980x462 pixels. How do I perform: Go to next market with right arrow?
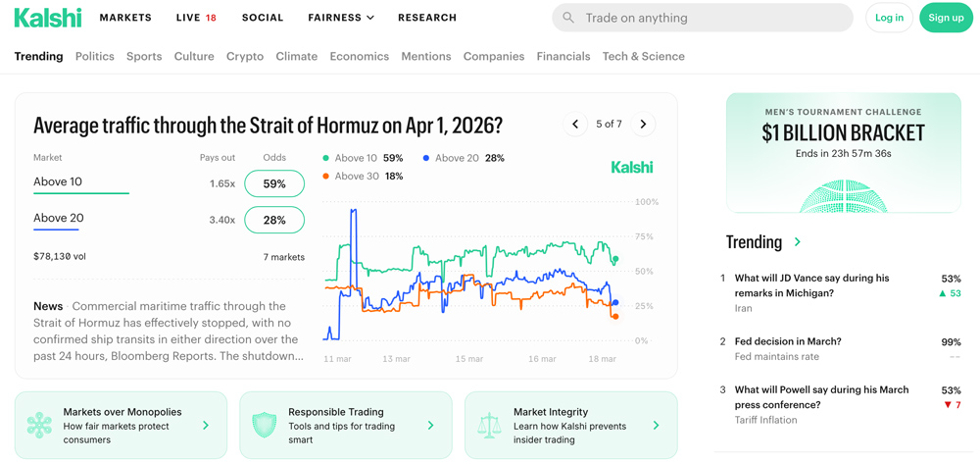click(x=643, y=124)
